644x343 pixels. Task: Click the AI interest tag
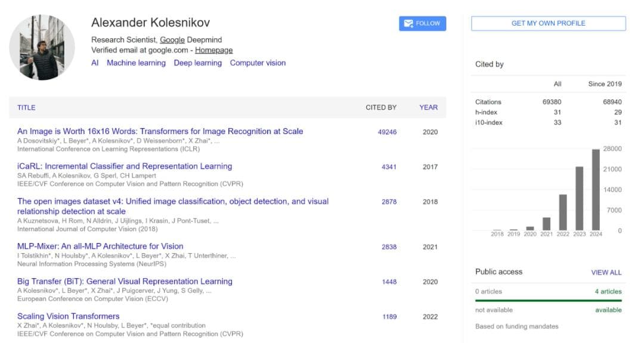click(95, 63)
